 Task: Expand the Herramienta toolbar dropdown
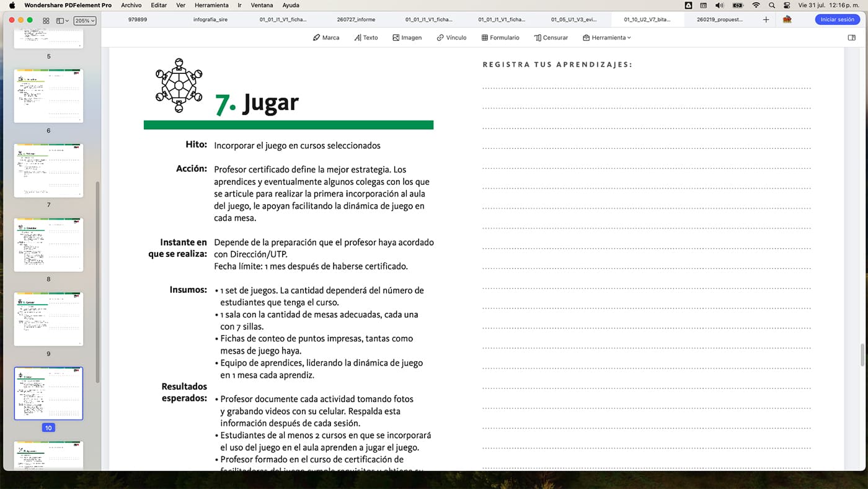[607, 38]
